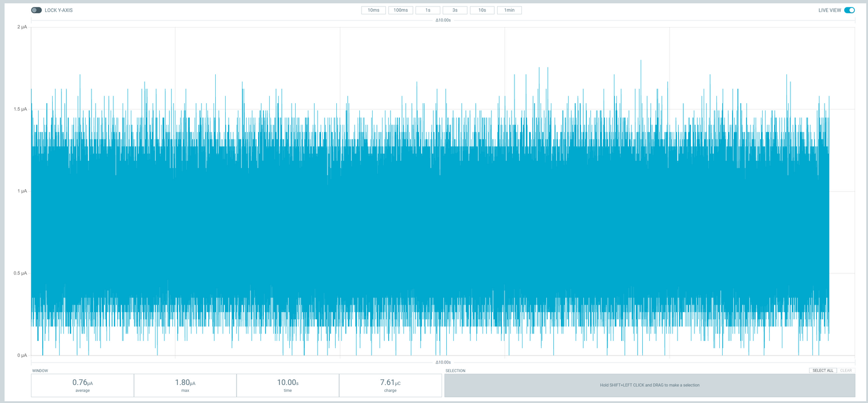Select the 3s time span
Image resolution: width=868 pixels, height=403 pixels.
pos(455,10)
